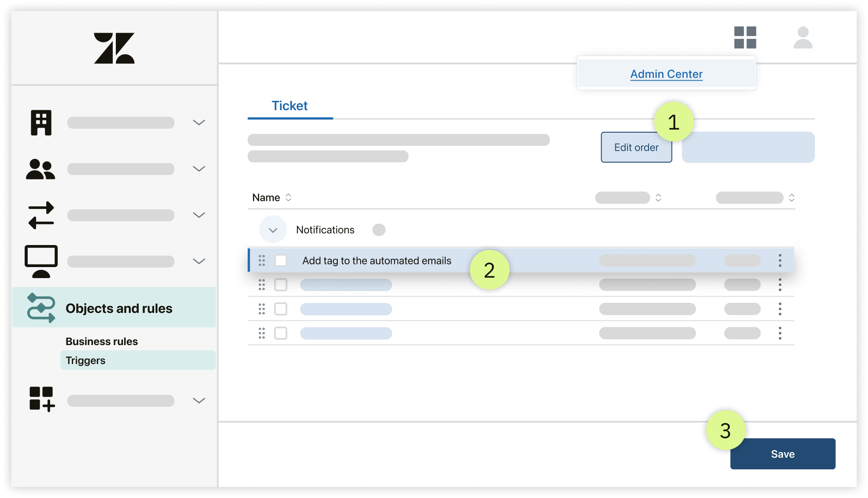The height and width of the screenshot is (498, 868).
Task: Click the building account icon in sidebar
Action: coord(41,123)
